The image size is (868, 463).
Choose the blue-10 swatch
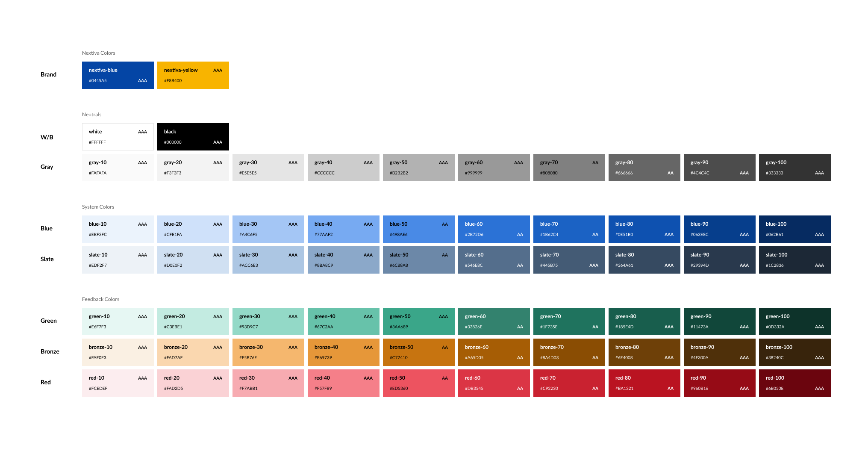118,229
